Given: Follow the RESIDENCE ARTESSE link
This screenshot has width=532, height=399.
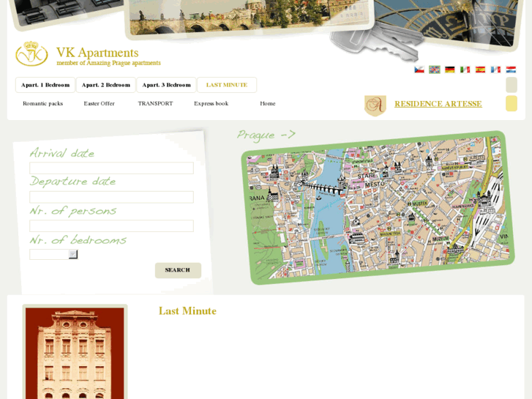Looking at the screenshot, I should pos(438,104).
